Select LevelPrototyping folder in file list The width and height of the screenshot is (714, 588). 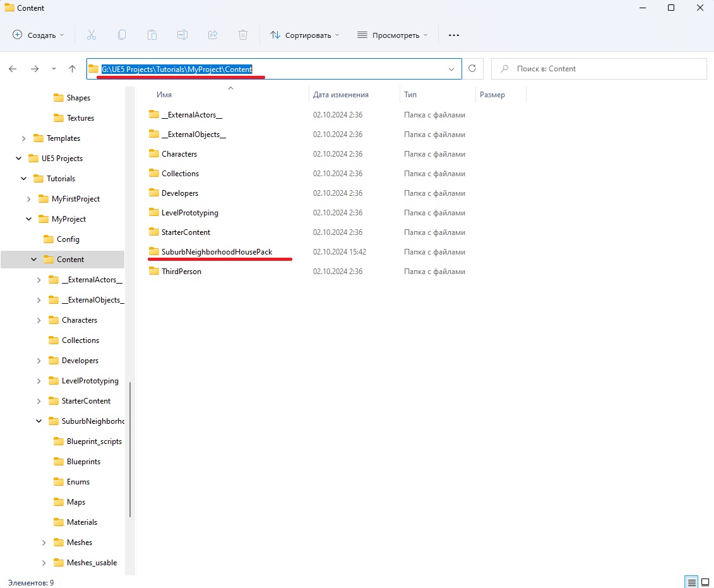pyautogui.click(x=190, y=213)
